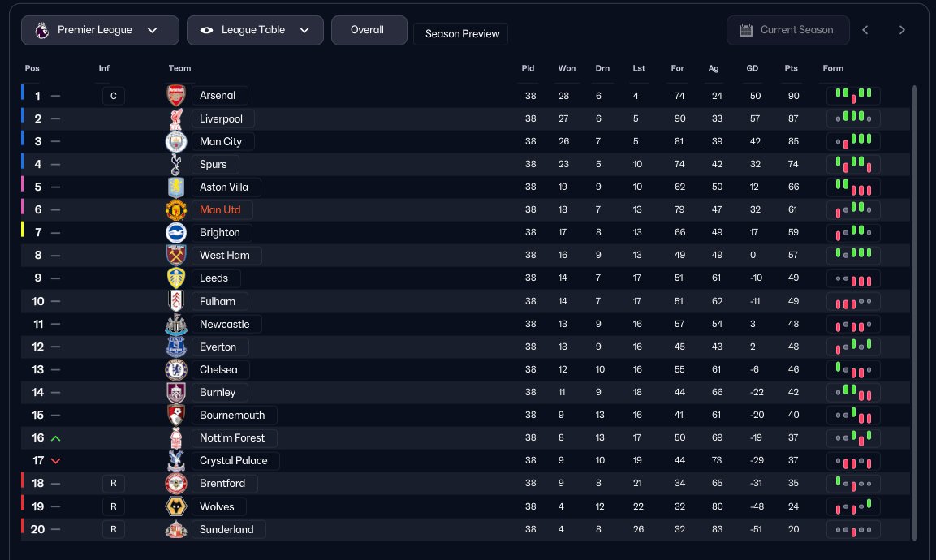The width and height of the screenshot is (936, 560).
Task: Select the Overall tab
Action: point(367,30)
